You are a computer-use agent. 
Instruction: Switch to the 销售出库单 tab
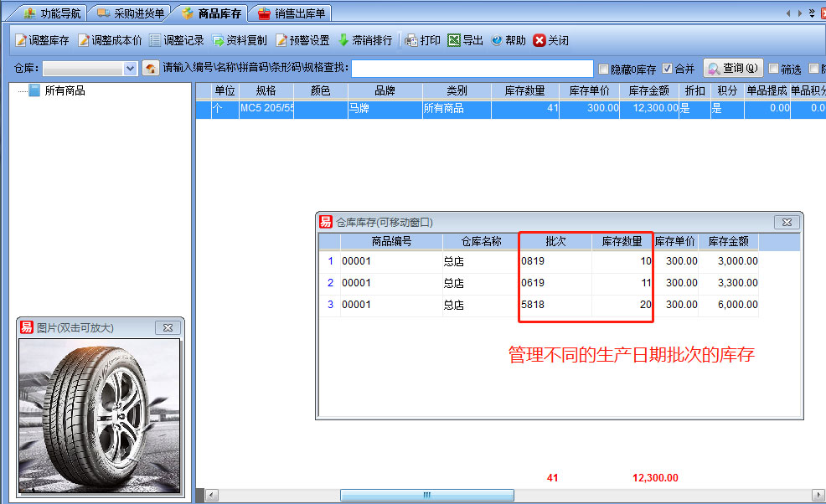tap(292, 13)
